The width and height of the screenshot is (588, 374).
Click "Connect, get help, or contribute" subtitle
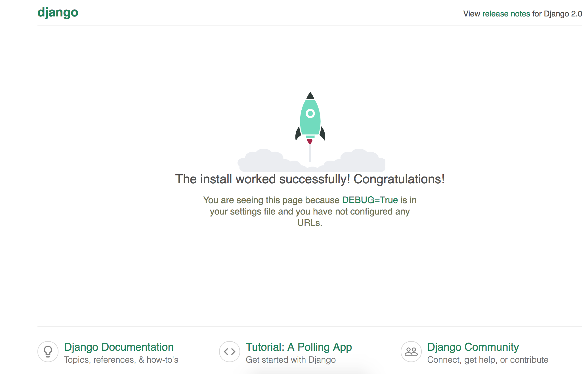(488, 360)
